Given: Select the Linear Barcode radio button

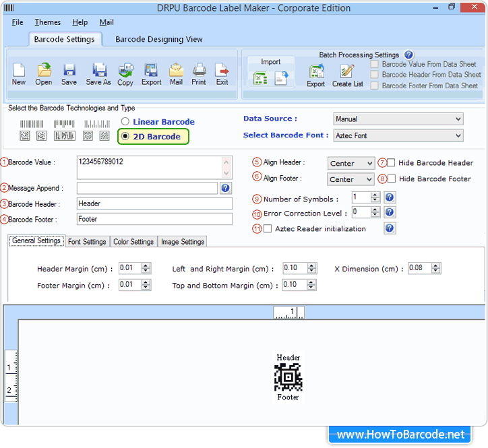Looking at the screenshot, I should (125, 121).
